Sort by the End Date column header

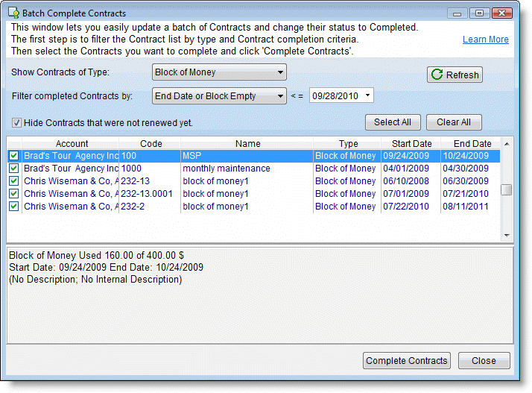click(471, 144)
